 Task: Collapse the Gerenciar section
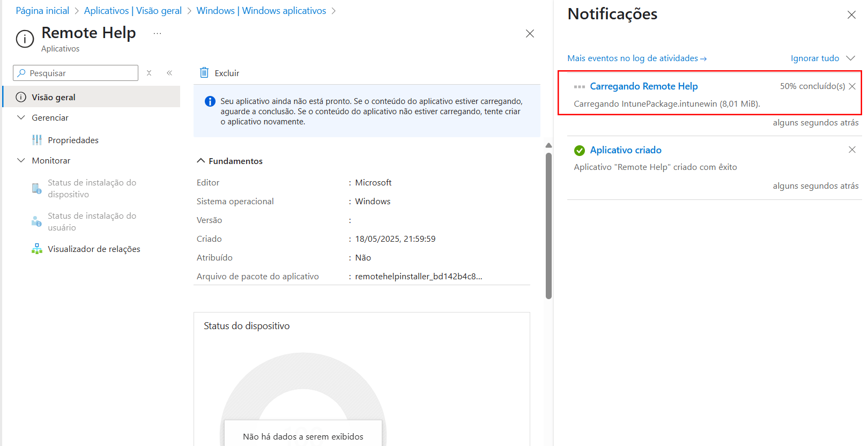21,117
